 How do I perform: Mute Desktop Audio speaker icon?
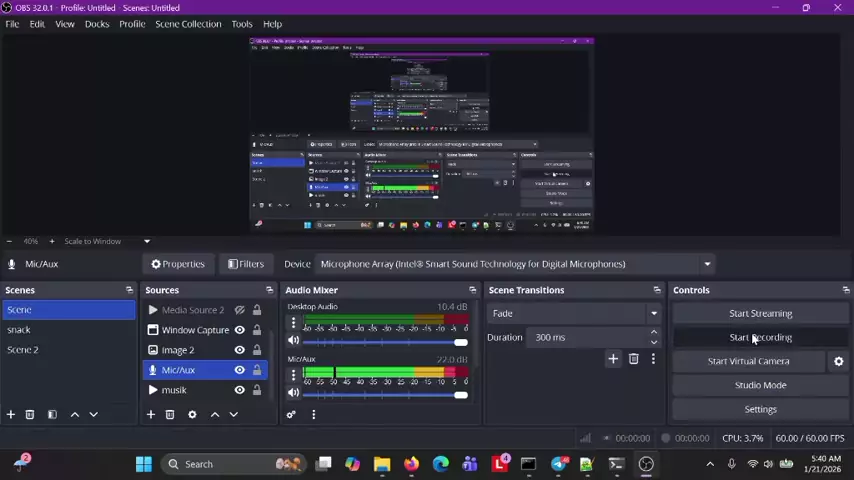click(x=293, y=342)
